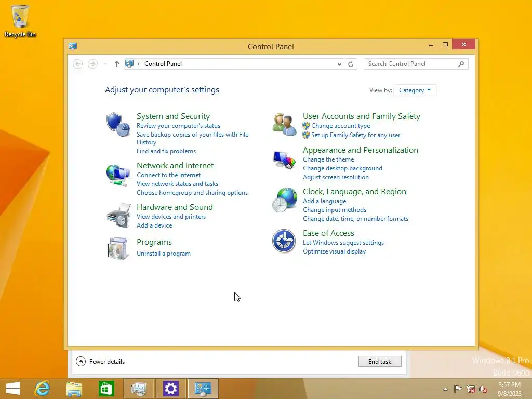Open recent locations dropdown arrow
This screenshot has height=399, width=532.
105,64
